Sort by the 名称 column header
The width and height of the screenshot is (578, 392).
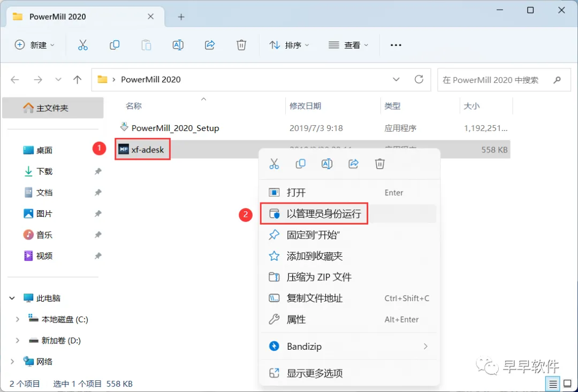click(x=133, y=106)
